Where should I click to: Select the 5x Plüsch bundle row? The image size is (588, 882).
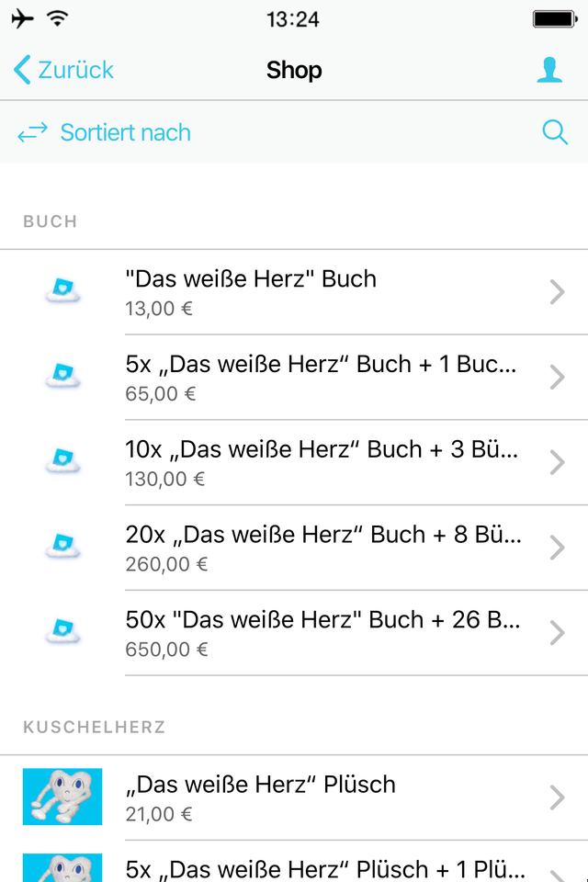pos(322,868)
